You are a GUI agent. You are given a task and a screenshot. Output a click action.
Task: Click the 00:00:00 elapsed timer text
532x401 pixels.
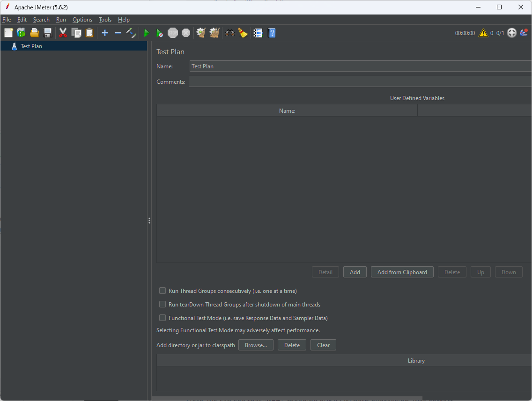[465, 33]
